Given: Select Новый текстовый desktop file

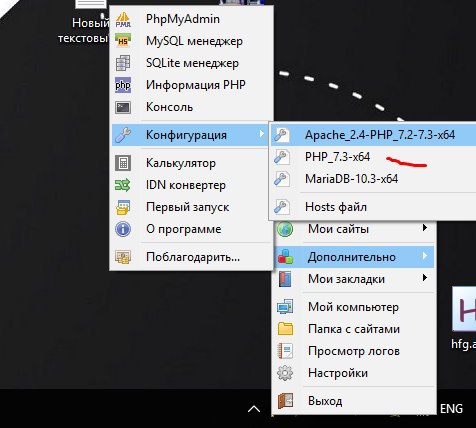Looking at the screenshot, I should 84,22.
